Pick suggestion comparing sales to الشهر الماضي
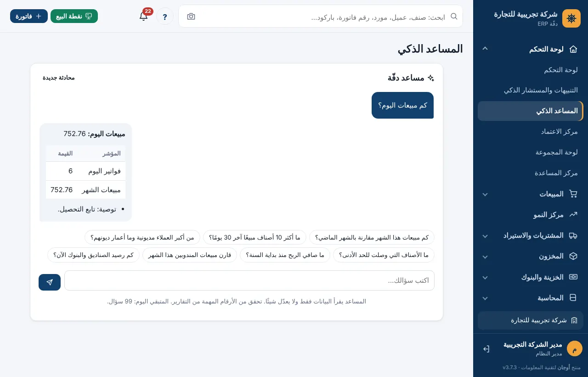 (372, 237)
